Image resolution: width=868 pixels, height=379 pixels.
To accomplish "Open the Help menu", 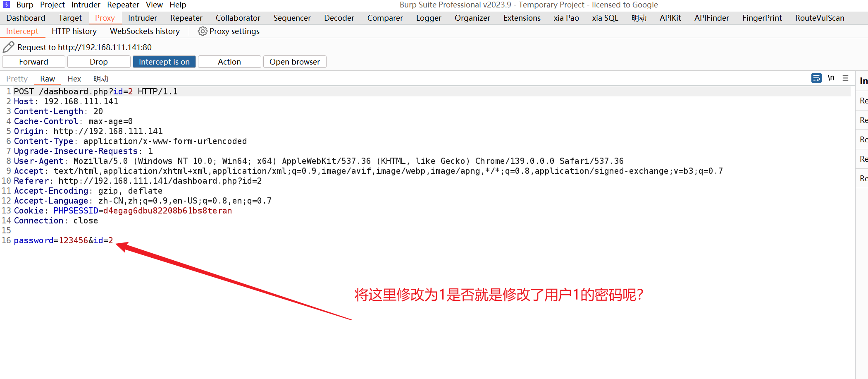I will tap(178, 5).
